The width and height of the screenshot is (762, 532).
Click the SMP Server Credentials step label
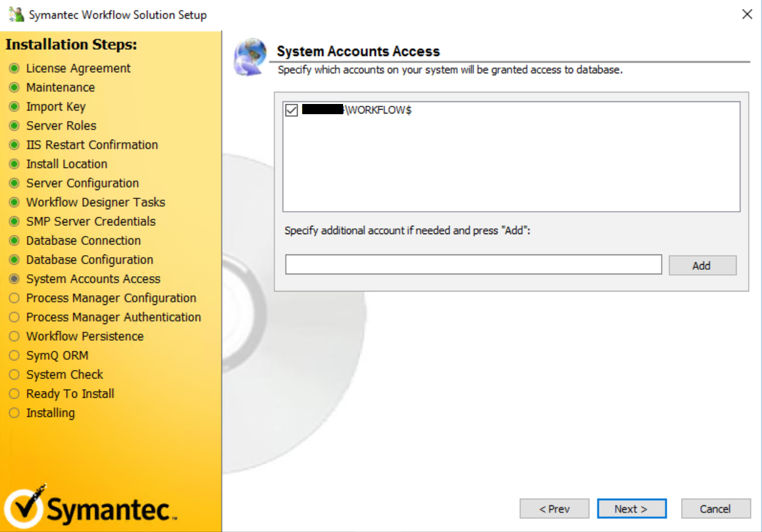91,221
